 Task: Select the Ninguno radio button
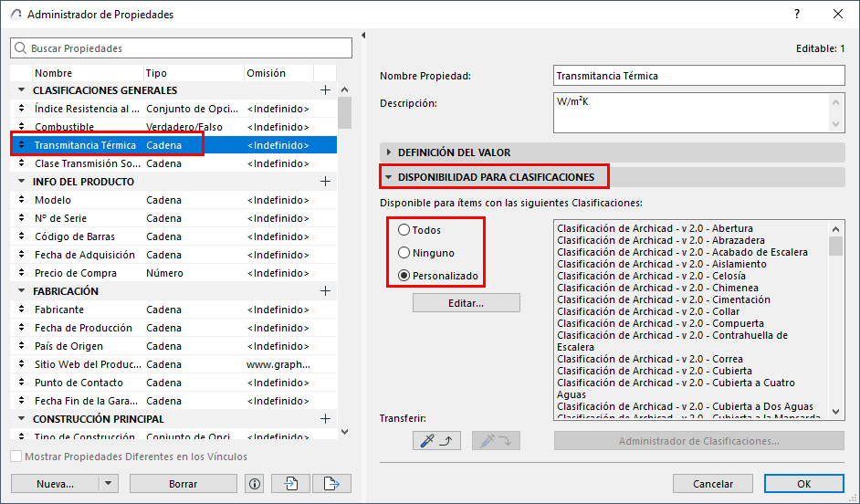point(404,253)
